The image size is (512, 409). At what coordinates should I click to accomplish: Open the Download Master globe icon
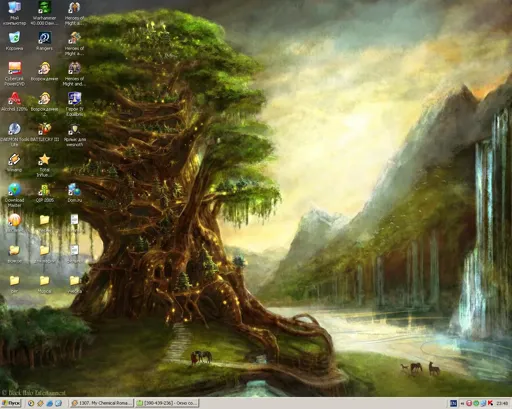tap(14, 195)
